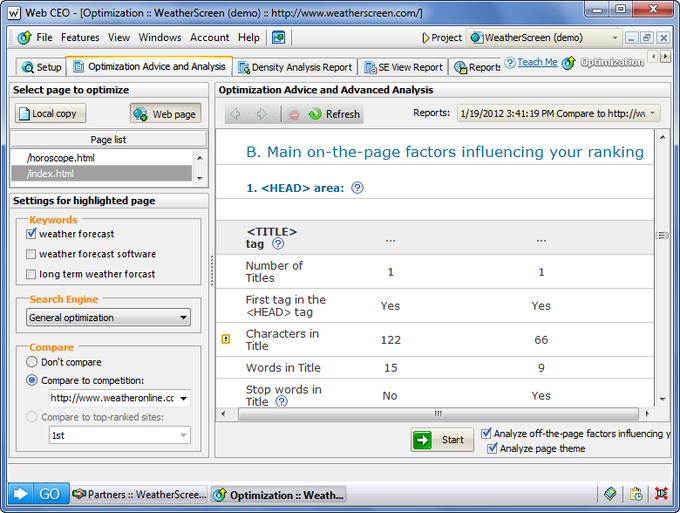The width and height of the screenshot is (680, 513).
Task: Click the Local copy button
Action: point(50,114)
